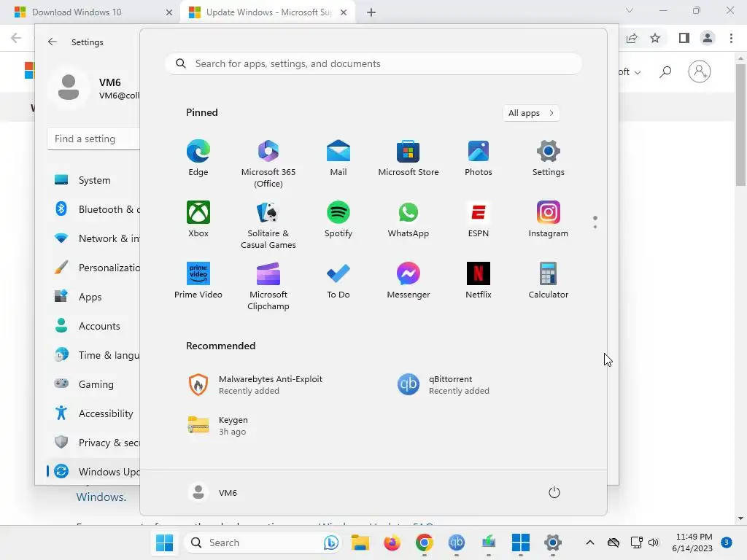This screenshot has height=560, width=747.
Task: Open Time & language settings
Action: [x=94, y=355]
